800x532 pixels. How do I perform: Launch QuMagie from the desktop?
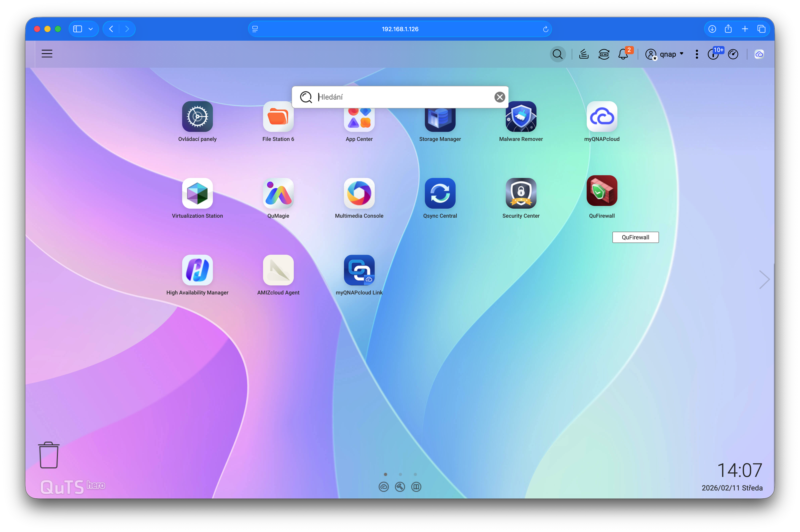(x=278, y=193)
